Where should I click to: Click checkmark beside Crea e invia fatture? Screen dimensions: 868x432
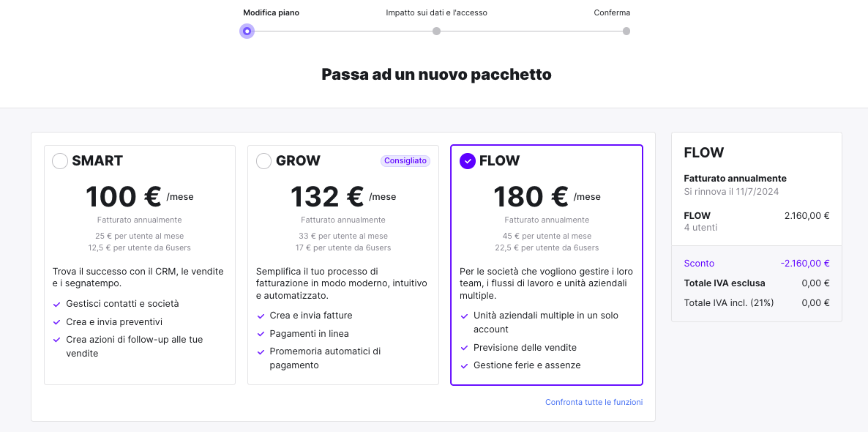tap(261, 316)
